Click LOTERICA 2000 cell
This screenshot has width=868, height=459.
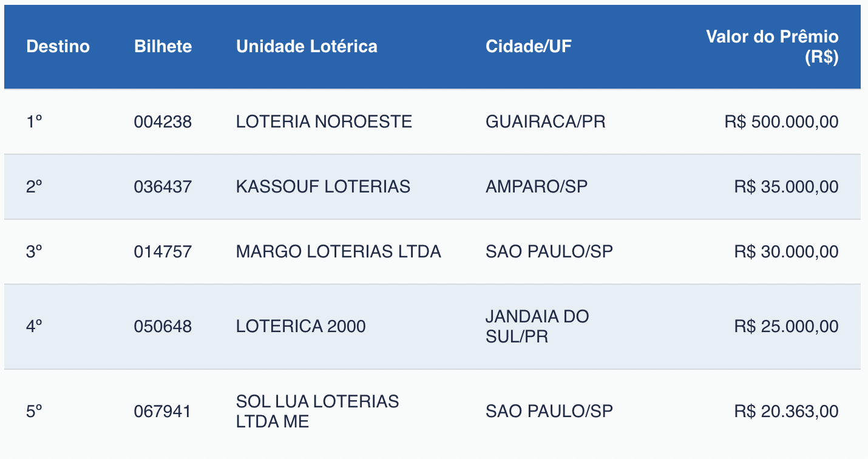tap(300, 327)
